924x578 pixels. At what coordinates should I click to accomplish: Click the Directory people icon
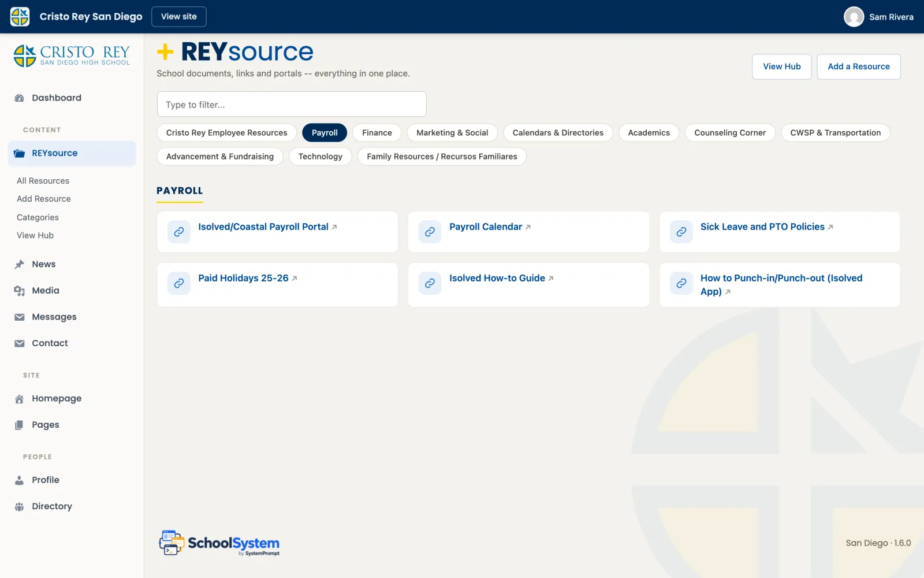[20, 507]
